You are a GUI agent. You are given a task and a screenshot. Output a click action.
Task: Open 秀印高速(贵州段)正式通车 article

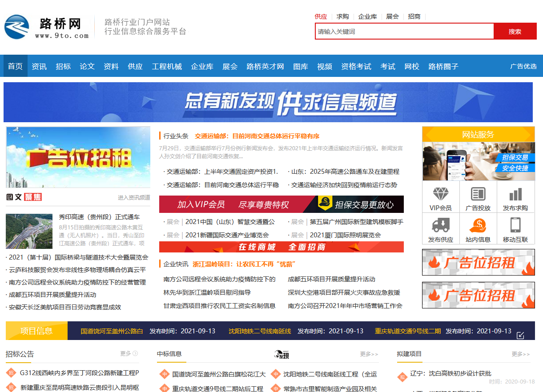99,217
